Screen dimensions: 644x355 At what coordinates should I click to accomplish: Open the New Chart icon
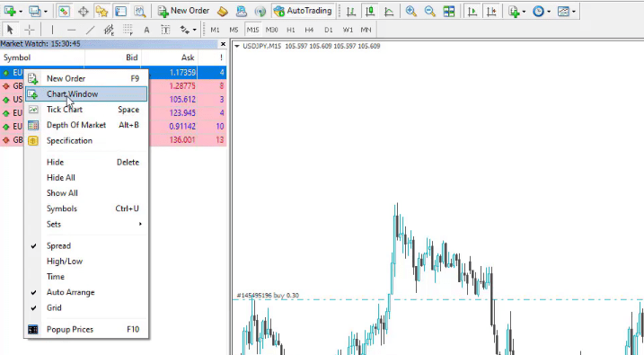[x=10, y=11]
